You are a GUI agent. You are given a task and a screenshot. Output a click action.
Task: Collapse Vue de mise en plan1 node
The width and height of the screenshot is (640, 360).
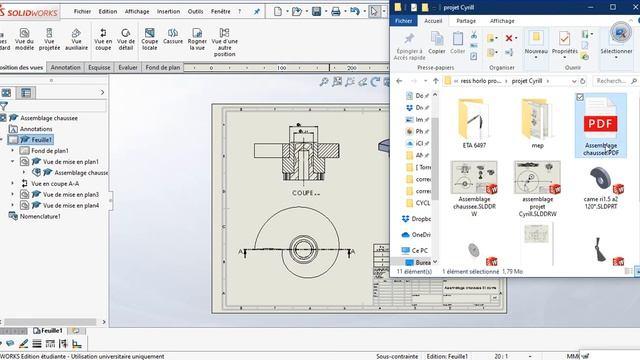point(12,162)
